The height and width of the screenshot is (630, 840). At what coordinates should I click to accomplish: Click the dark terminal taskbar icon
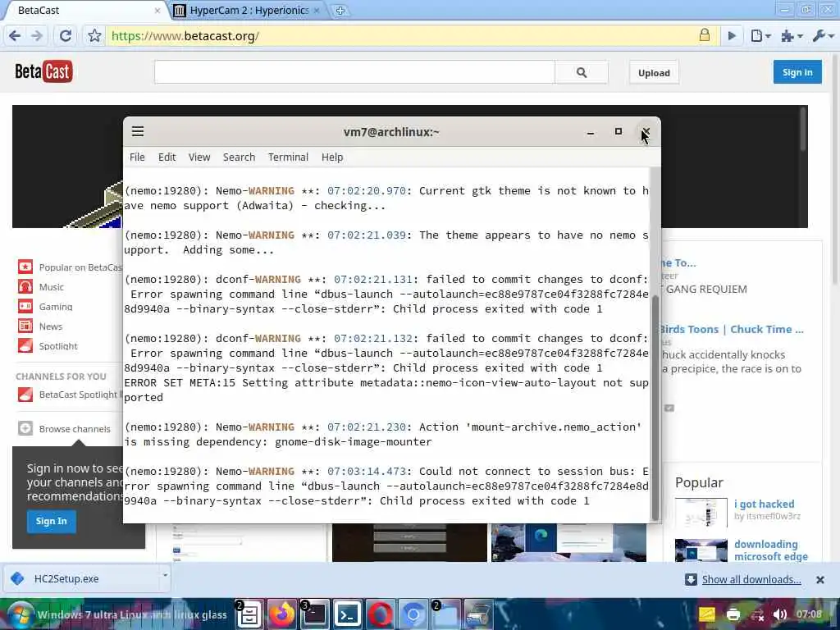click(x=314, y=614)
